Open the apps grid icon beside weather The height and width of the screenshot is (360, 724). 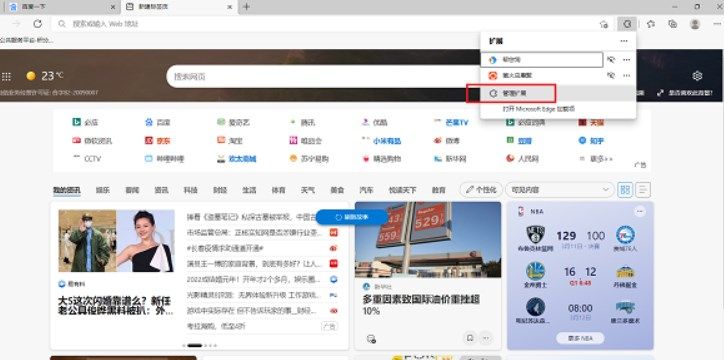click(6, 76)
